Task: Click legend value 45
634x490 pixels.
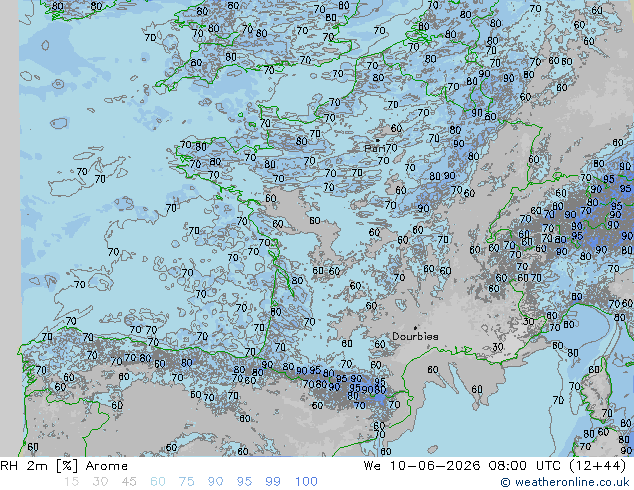Action: pyautogui.click(x=129, y=482)
